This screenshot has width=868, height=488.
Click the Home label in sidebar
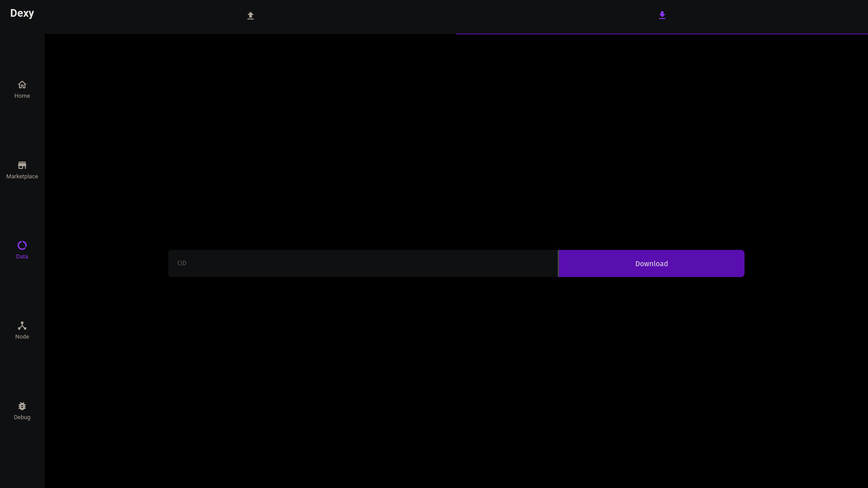[22, 96]
